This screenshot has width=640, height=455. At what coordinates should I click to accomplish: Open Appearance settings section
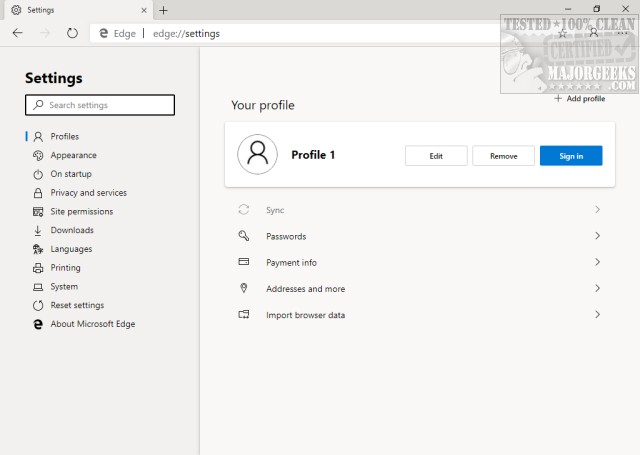(73, 155)
